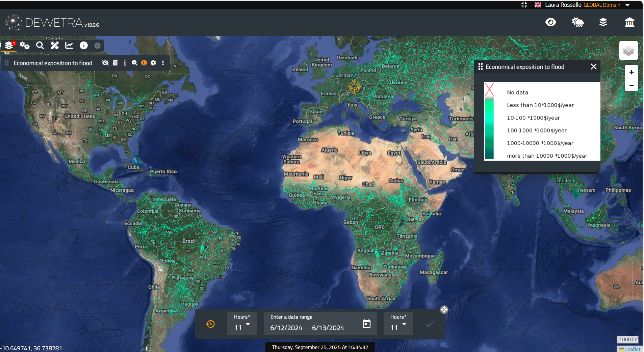
Task: Toggle the orange legend L button
Action: (144, 63)
